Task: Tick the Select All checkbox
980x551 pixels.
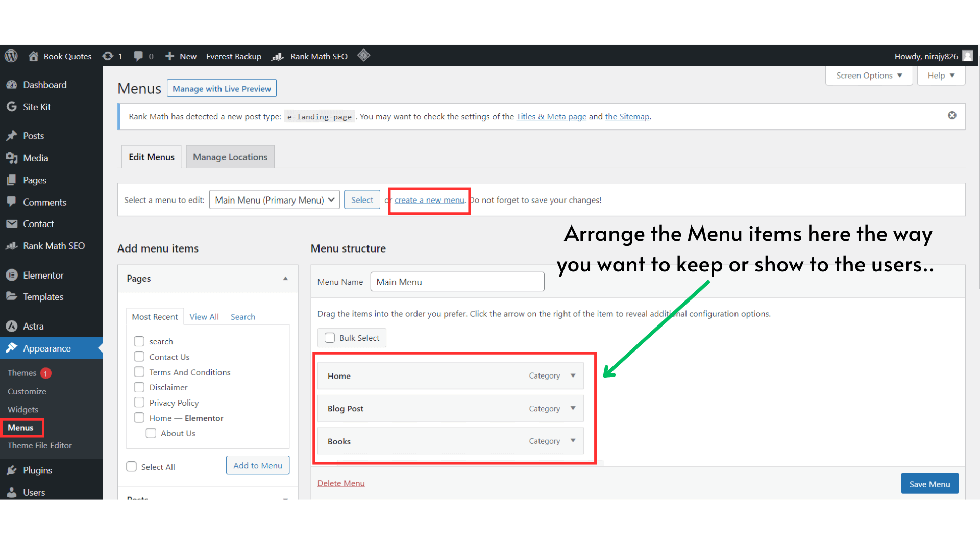Action: coord(131,466)
